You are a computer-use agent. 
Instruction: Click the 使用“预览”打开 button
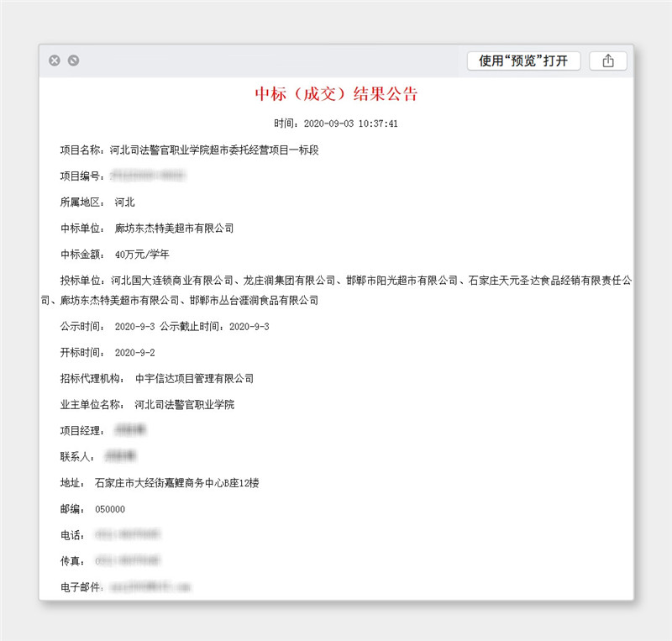[523, 60]
